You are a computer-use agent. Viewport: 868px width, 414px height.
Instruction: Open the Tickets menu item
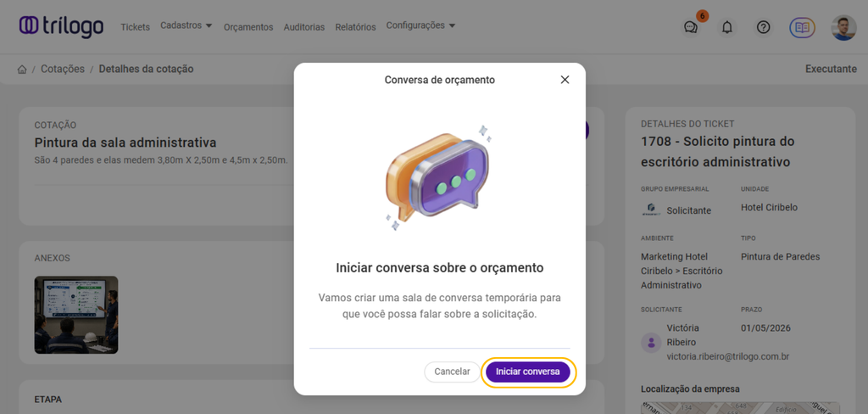tap(135, 27)
